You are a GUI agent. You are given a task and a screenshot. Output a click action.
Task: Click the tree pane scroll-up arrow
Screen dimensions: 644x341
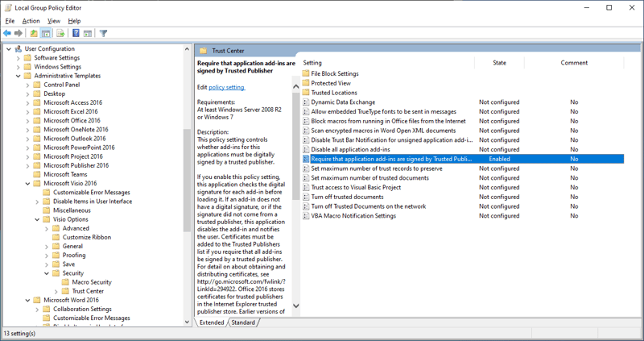pyautogui.click(x=188, y=49)
